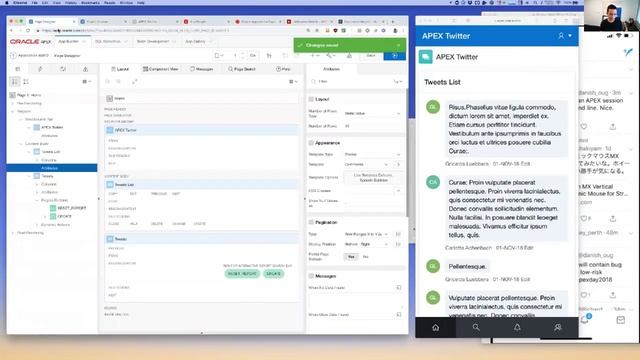Click the page number field

[x=235, y=56]
